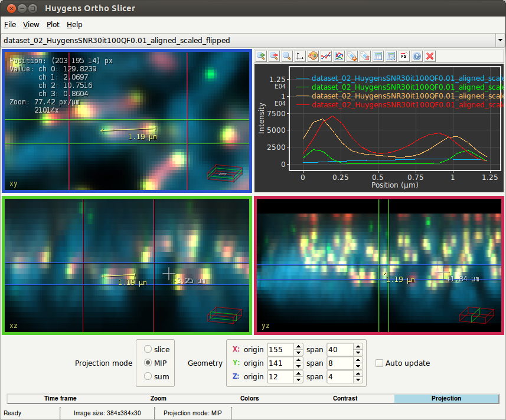This screenshot has width=506, height=420.
Task: Click the zoom in plot icon
Action: [261, 56]
